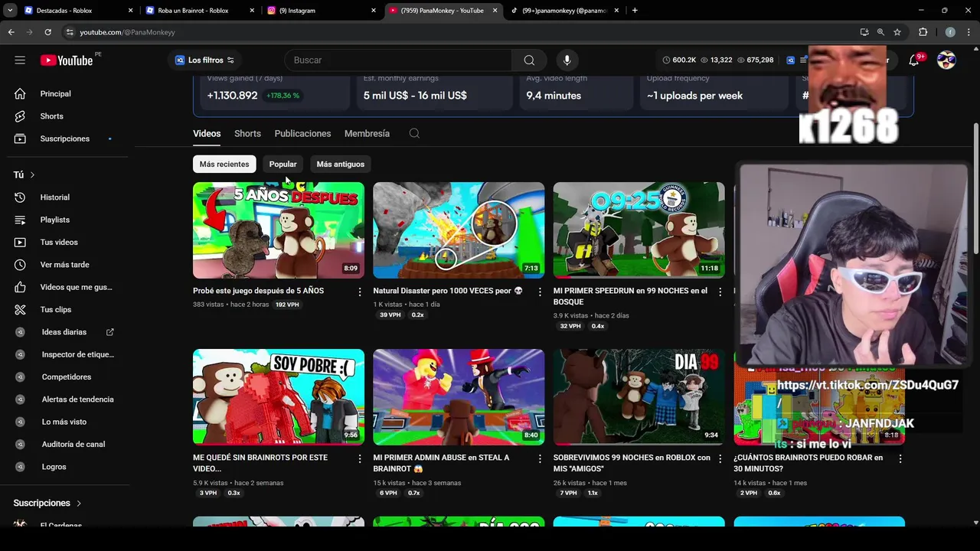Screen dimensions: 980x551
Task: Play the 5 AÑOS DESPUES thumbnail
Action: pos(279,230)
